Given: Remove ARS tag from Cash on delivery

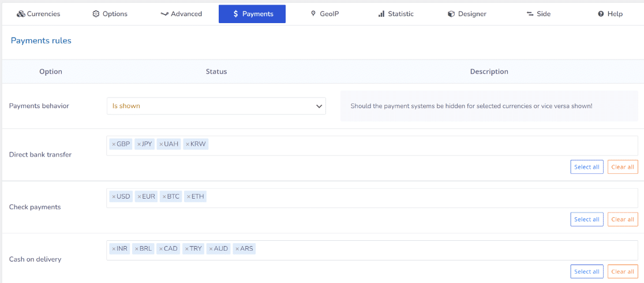Looking at the screenshot, I should [237, 249].
